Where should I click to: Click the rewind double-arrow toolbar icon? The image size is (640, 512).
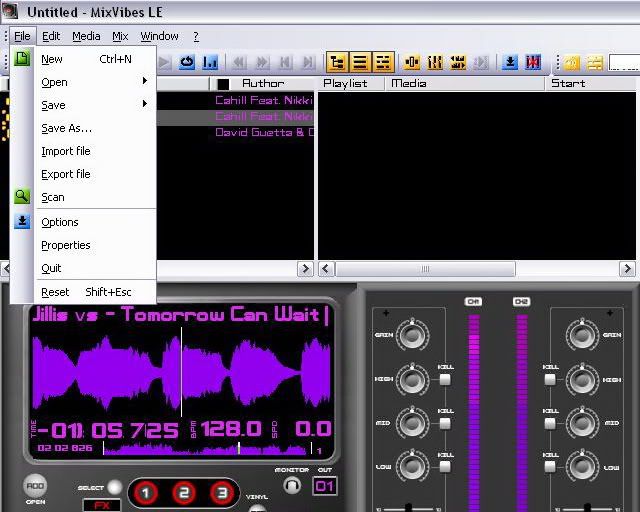click(240, 62)
